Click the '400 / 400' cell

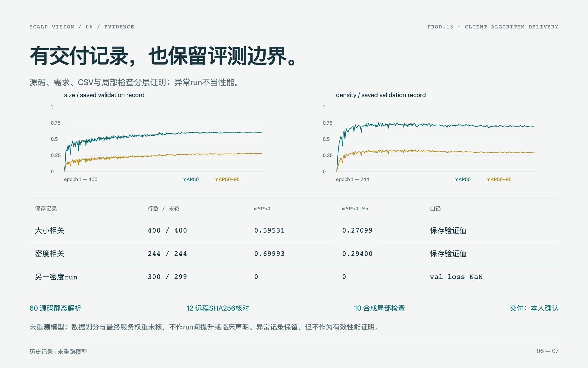point(167,230)
